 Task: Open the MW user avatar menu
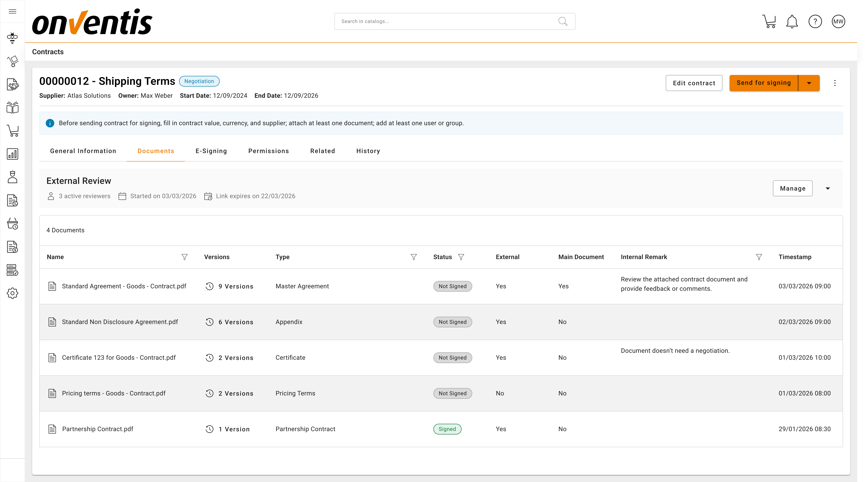click(838, 22)
